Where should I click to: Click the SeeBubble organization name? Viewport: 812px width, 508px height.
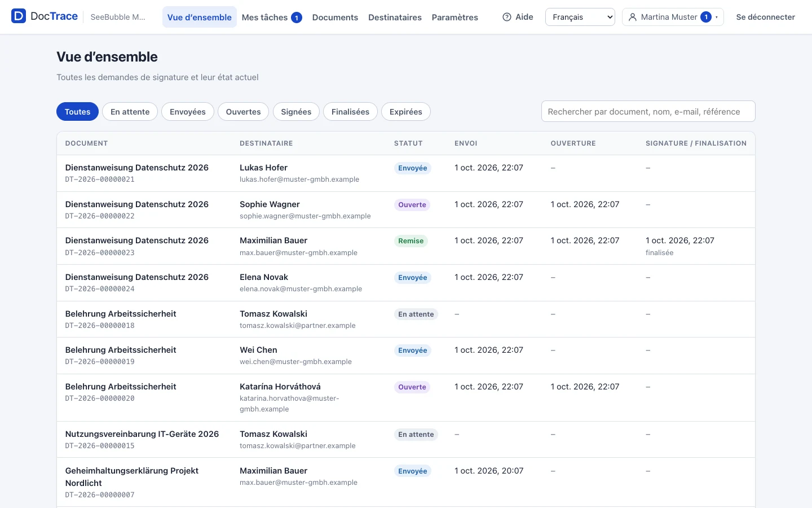(118, 17)
